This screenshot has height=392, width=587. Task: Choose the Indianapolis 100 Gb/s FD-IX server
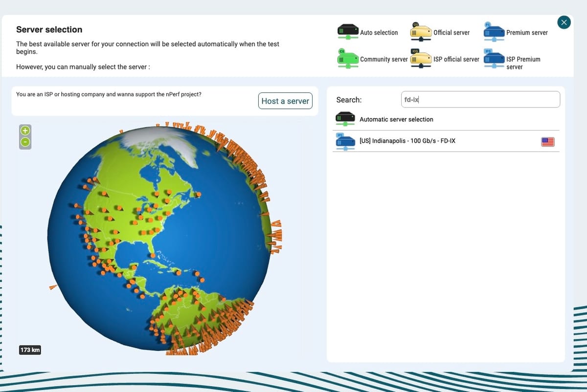(x=407, y=141)
